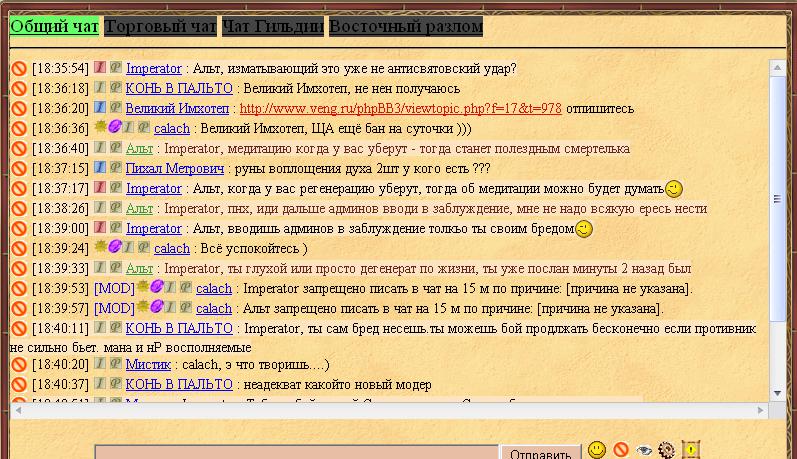Viewport: 797px width, 459px height.
Task: Click the text 'Всё успокойтесь )'
Action: click(254, 249)
